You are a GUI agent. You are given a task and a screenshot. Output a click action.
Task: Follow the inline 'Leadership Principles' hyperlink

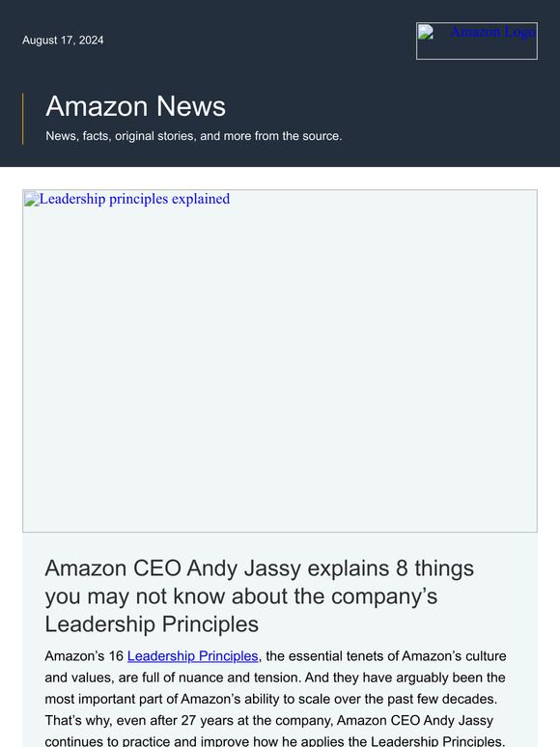[x=192, y=656]
